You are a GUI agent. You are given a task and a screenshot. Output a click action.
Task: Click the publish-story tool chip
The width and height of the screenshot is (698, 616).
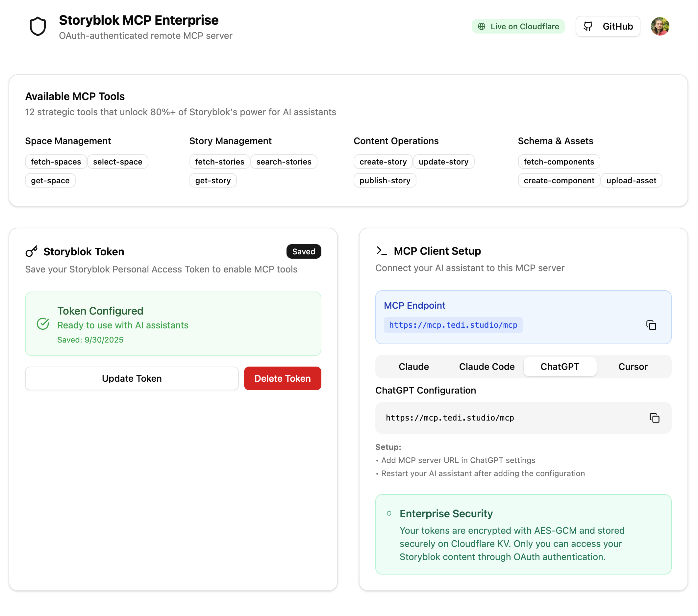[385, 180]
